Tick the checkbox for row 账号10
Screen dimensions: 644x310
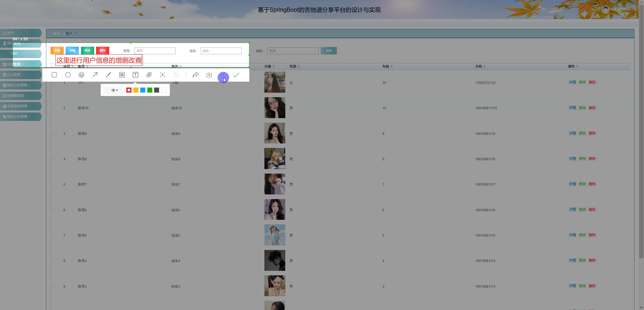(x=53, y=108)
